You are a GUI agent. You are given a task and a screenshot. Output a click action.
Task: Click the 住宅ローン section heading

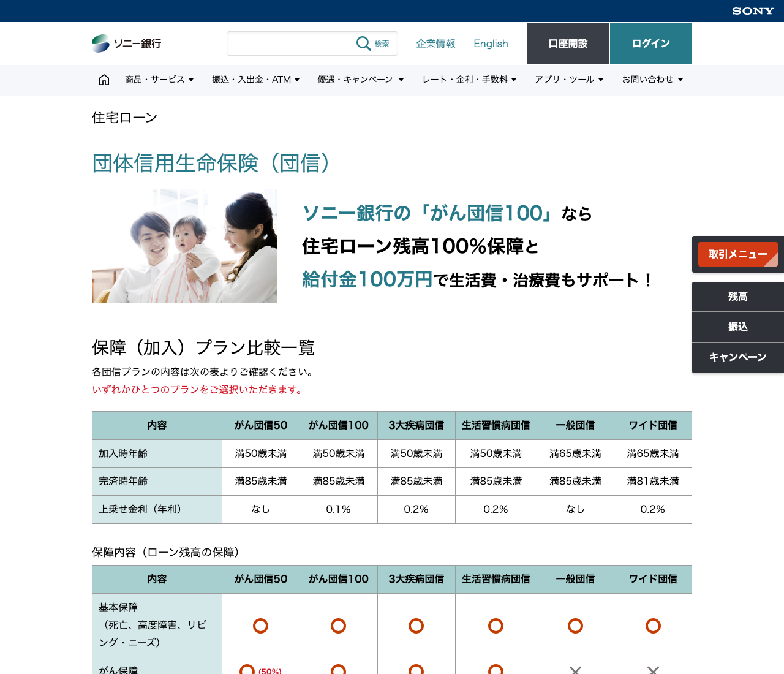coord(125,118)
